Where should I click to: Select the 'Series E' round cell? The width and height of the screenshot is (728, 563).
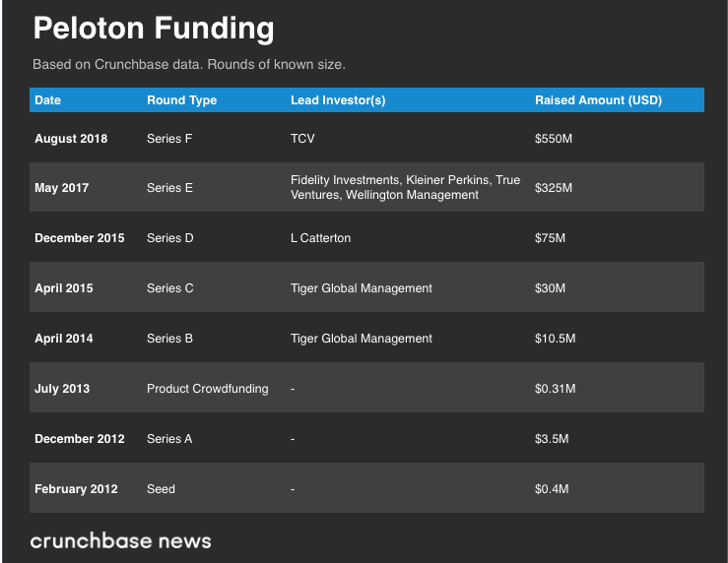[x=169, y=188]
